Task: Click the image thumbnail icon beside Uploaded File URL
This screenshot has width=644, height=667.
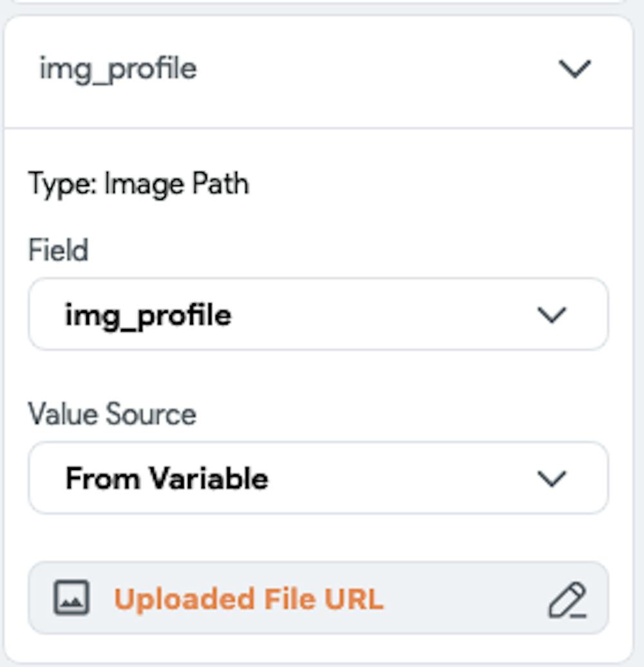Action: coord(72,597)
